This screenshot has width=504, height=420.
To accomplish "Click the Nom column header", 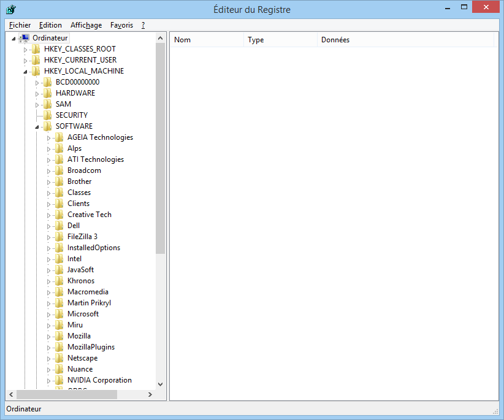I will click(x=207, y=39).
